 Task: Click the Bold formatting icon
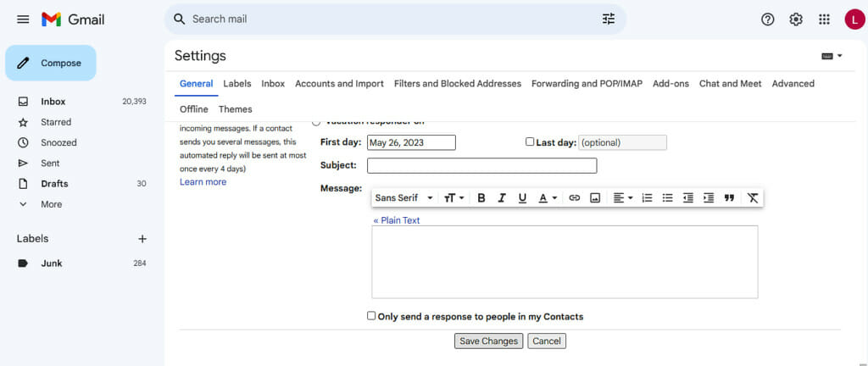[x=481, y=198]
